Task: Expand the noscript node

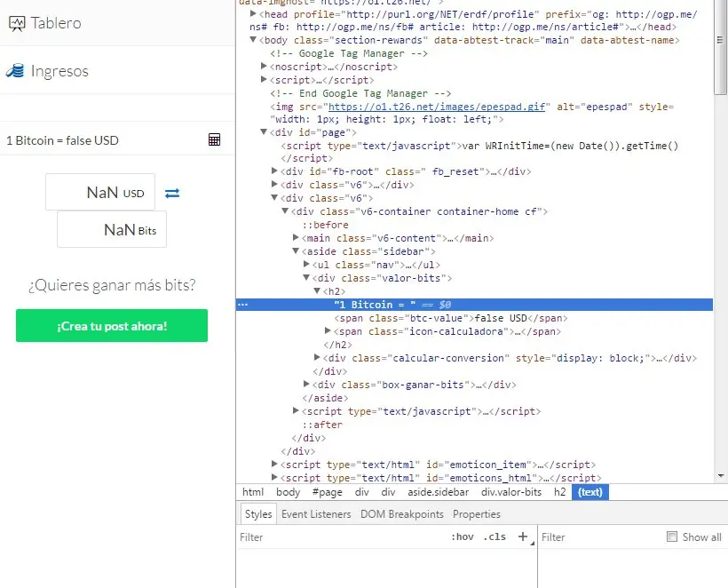Action: coord(264,67)
